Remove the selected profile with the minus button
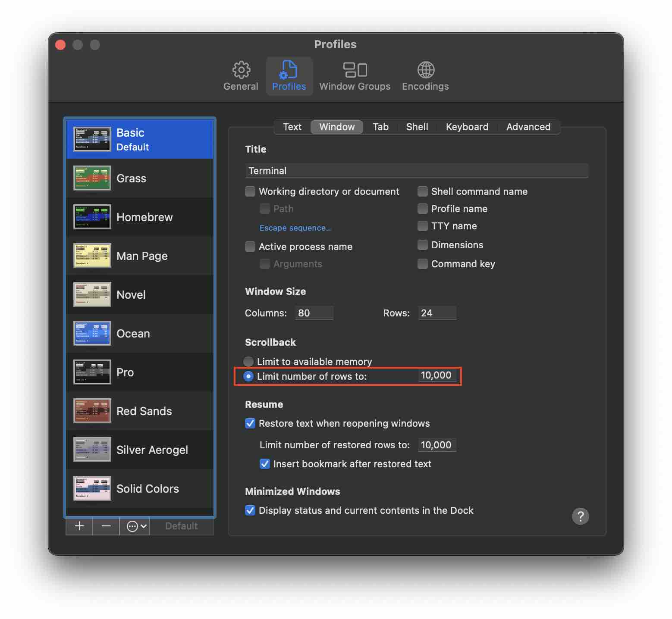This screenshot has width=672, height=619. point(106,526)
